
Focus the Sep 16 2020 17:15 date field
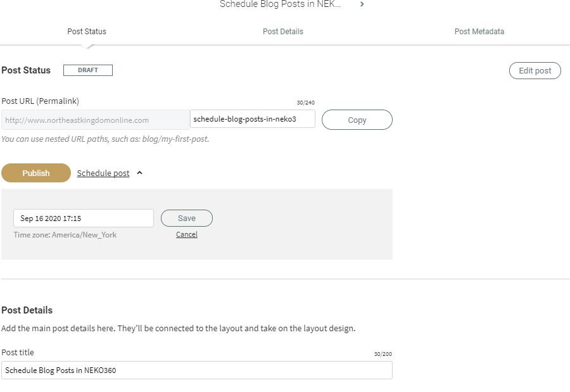(83, 218)
